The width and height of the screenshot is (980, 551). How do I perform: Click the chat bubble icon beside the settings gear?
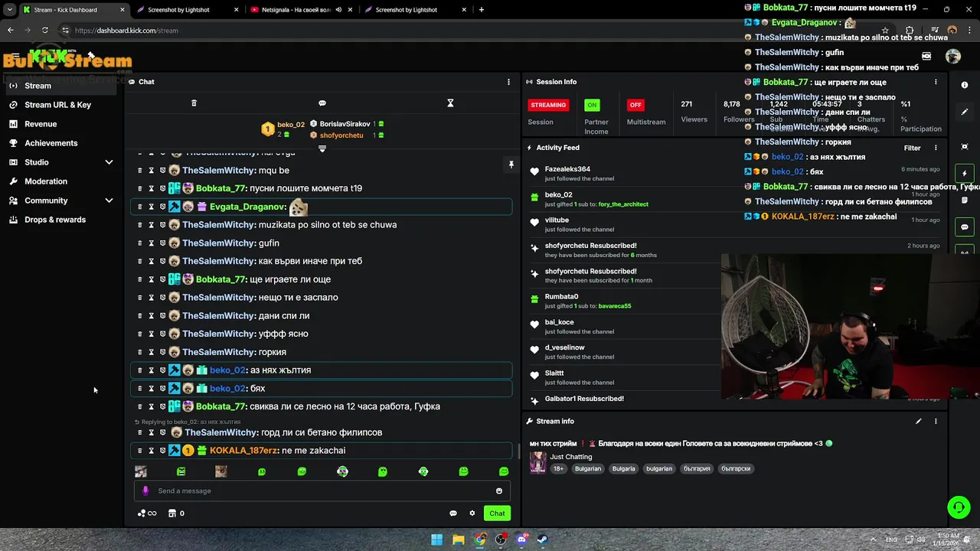[452, 514]
